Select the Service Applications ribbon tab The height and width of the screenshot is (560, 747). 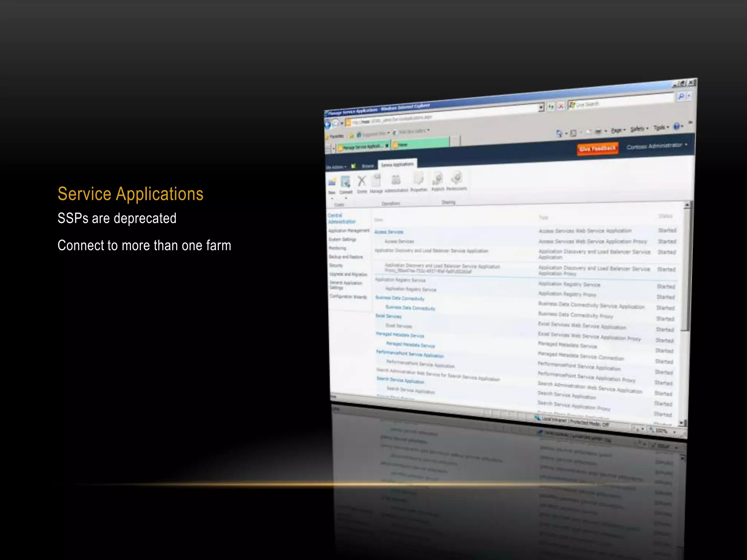397,164
